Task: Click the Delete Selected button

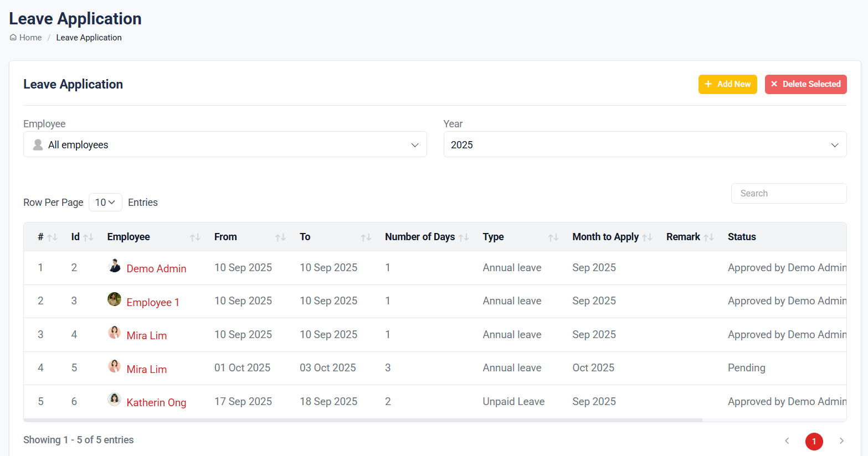Action: pyautogui.click(x=805, y=84)
